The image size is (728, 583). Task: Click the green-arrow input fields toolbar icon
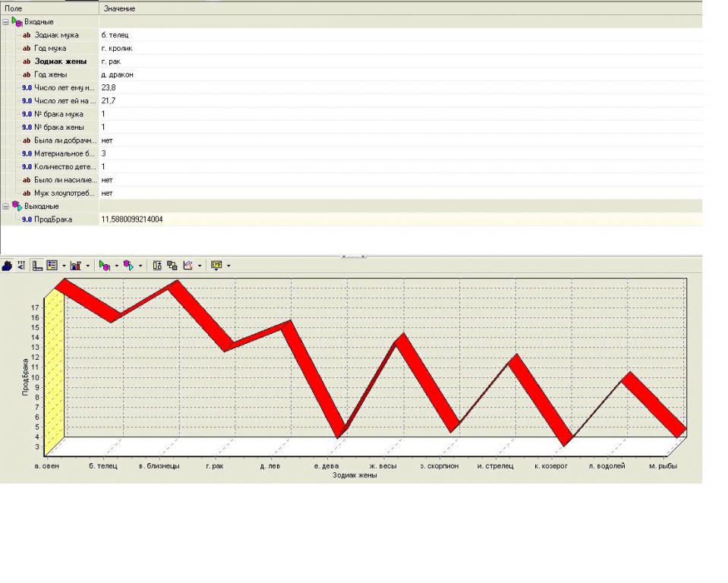click(105, 266)
